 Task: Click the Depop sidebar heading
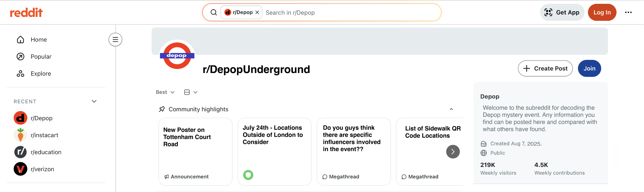click(490, 96)
